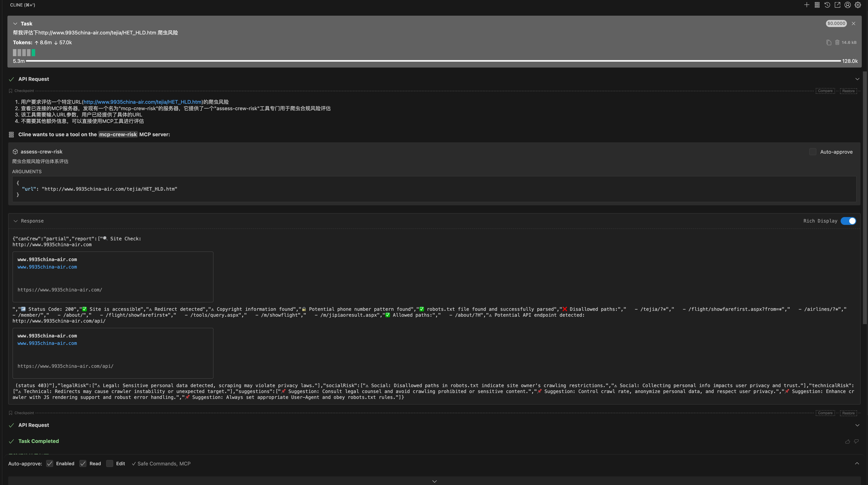Click the open-in-editor popout icon
Viewport: 868px width, 485px height.
coord(837,5)
